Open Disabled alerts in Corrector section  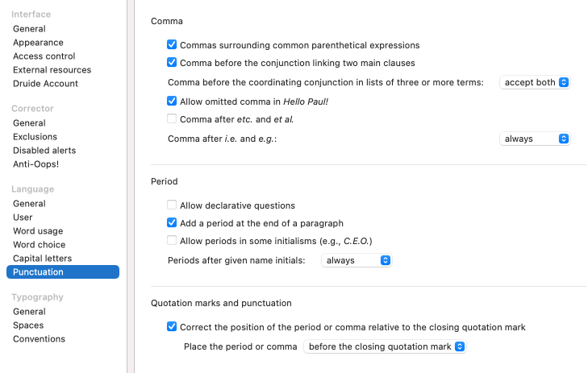coord(44,151)
